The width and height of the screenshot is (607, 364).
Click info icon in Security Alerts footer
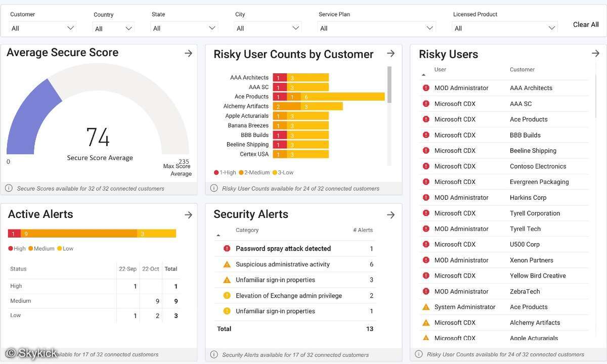click(x=214, y=354)
